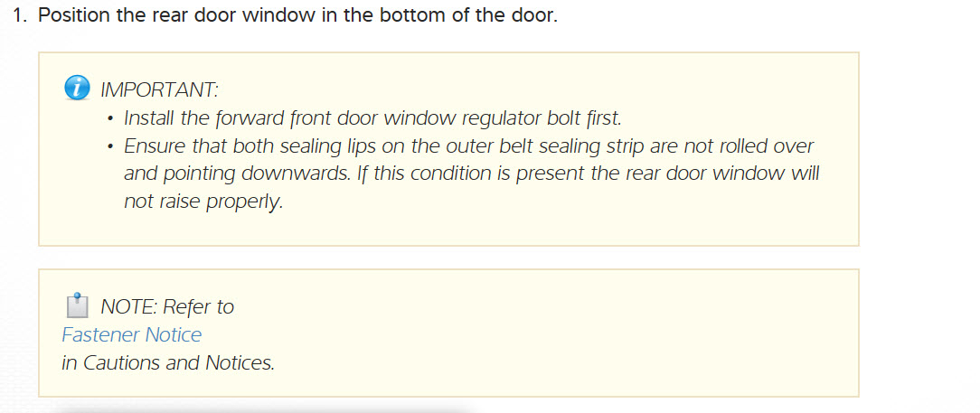This screenshot has width=980, height=413.
Task: Click the "IMPORTANT:" heading text
Action: pyautogui.click(x=159, y=89)
